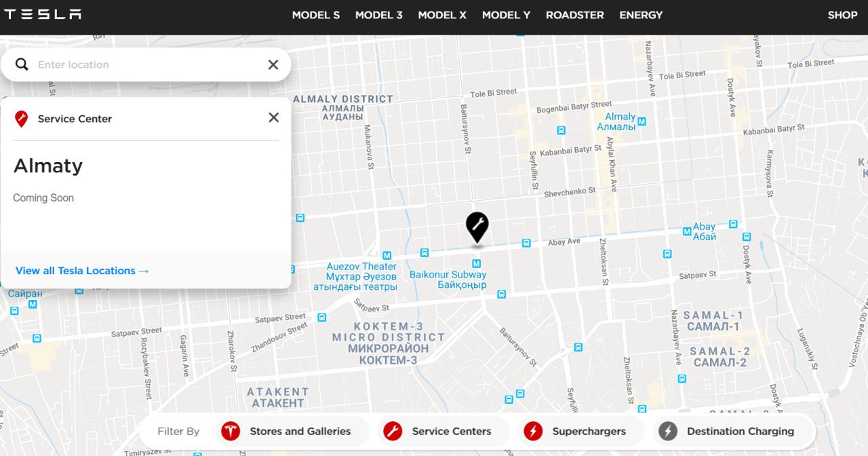Viewport: 868px width, 456px height.
Task: Click the Bogenbai Batyr Street label
Action: 574,107
